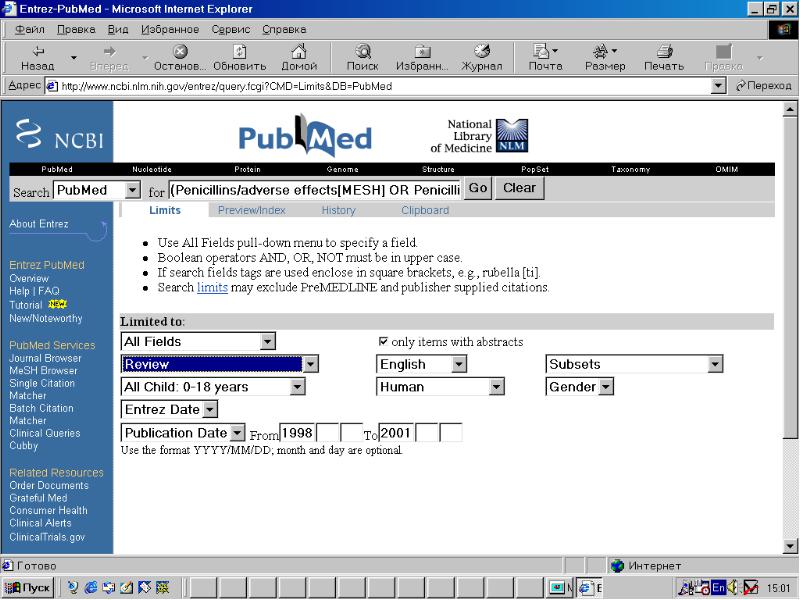
Task: Open the Gender dropdown
Action: tap(579, 387)
